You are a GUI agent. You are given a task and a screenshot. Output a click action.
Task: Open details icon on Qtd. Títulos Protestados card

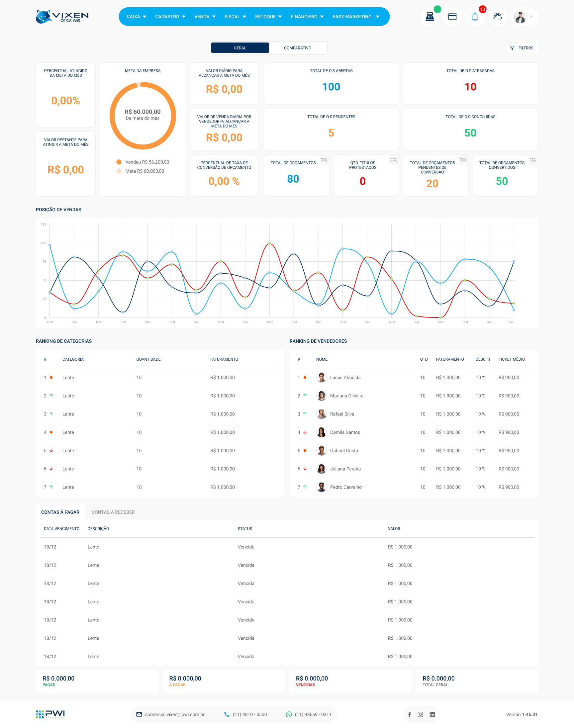(393, 160)
